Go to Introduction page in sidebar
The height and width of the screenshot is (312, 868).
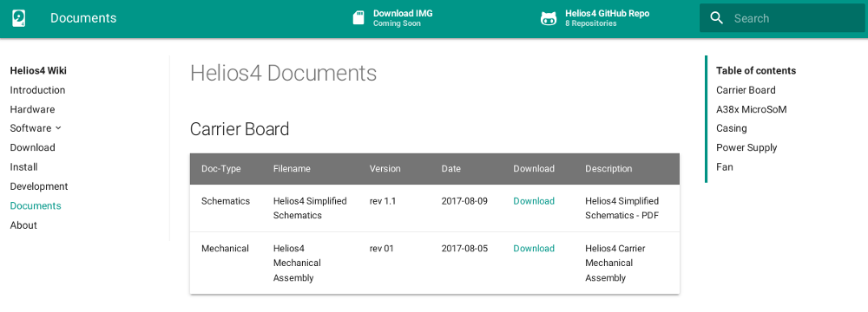37,90
